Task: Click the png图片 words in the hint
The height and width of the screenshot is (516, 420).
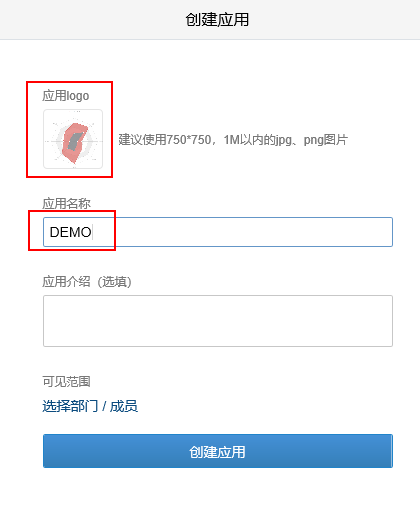Action: coord(326,140)
